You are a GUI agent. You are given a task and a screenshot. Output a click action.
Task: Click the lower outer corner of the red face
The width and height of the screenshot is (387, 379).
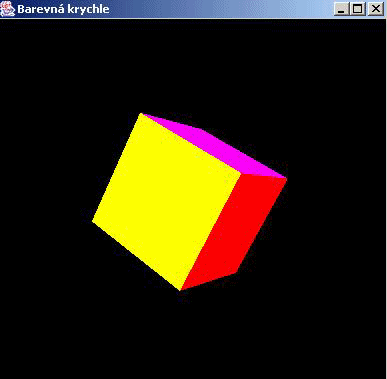[237, 273]
